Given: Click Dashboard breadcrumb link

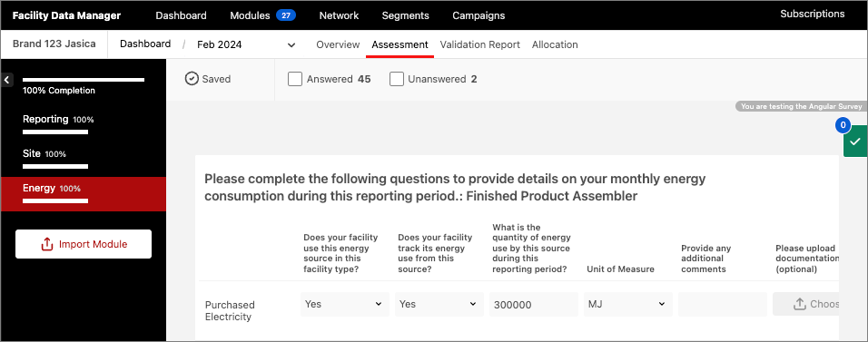Looking at the screenshot, I should 145,44.
